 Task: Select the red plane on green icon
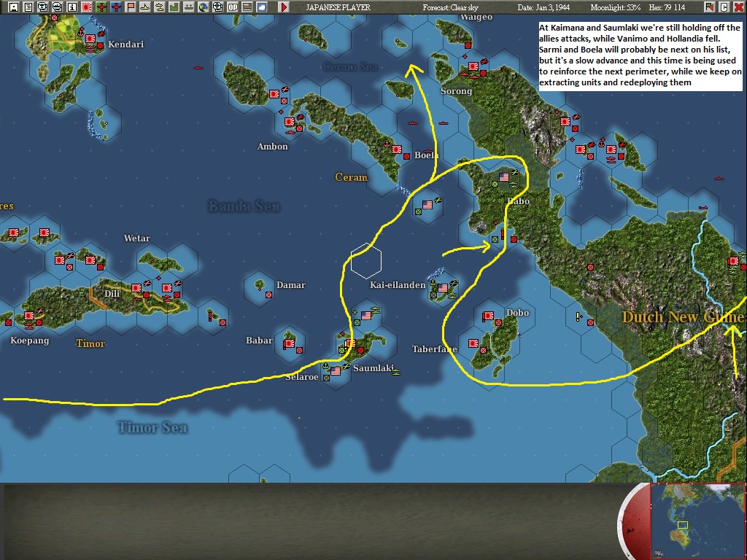[x=101, y=7]
